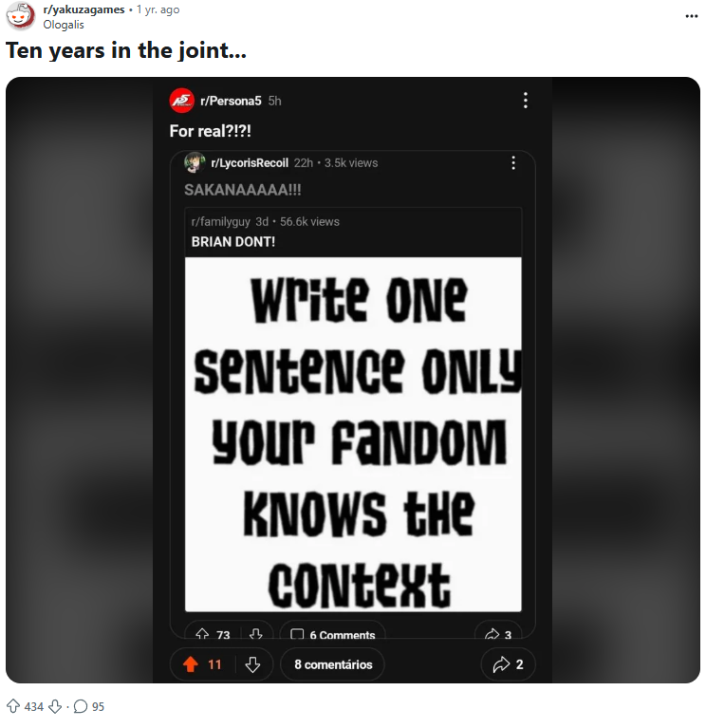The width and height of the screenshot is (706, 728).
Task: Open post options three-dot menu
Action: 690,17
